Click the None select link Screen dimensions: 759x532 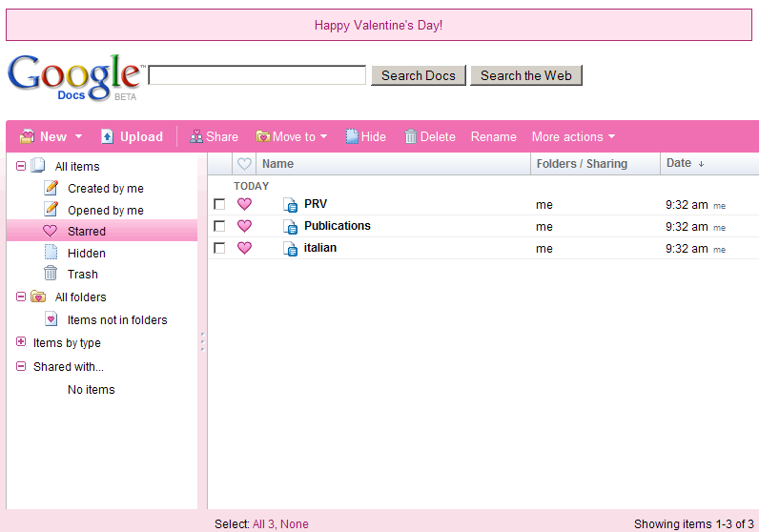coord(295,524)
